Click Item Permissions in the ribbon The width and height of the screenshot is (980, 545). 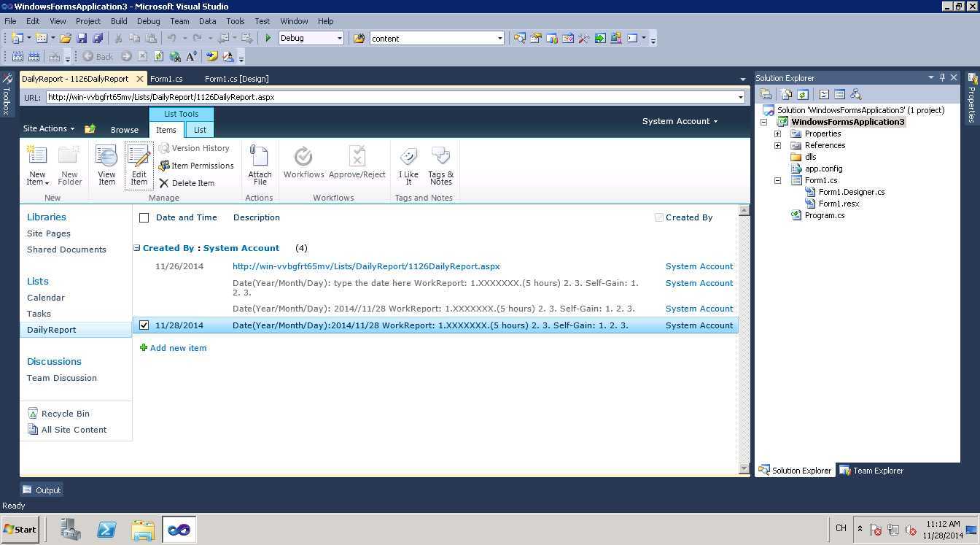[196, 166]
